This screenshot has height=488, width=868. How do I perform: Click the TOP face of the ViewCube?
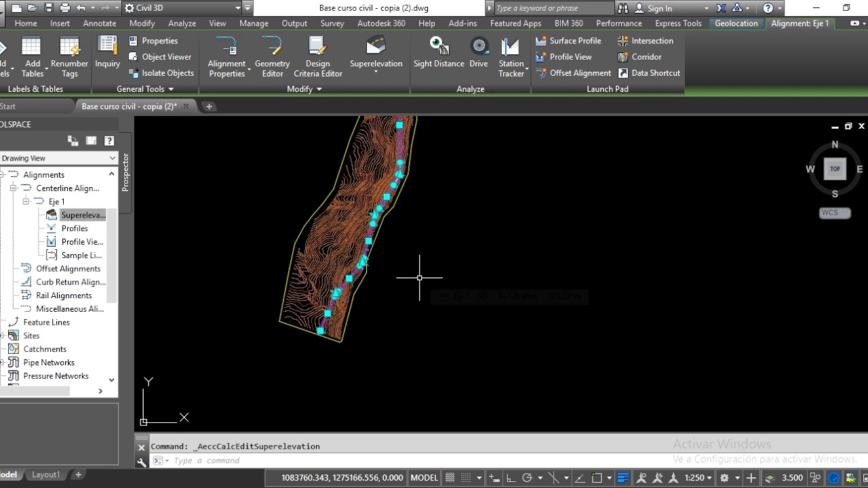[835, 169]
